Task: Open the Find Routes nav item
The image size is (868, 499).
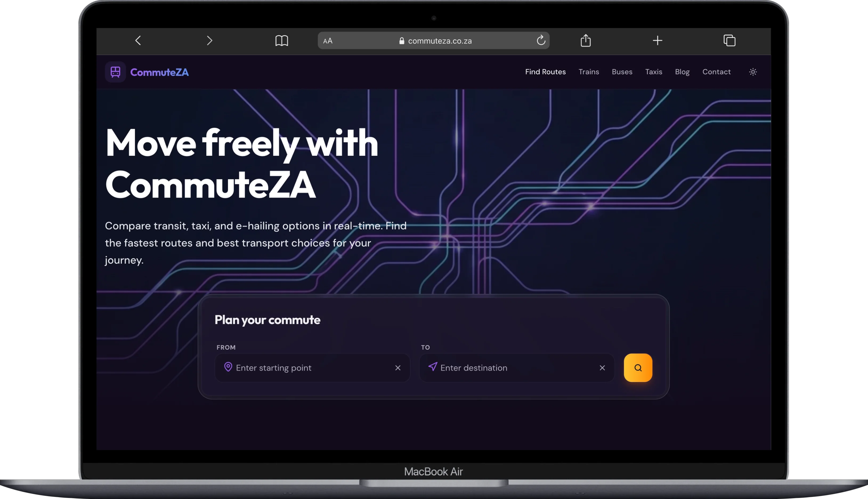Action: click(x=545, y=72)
